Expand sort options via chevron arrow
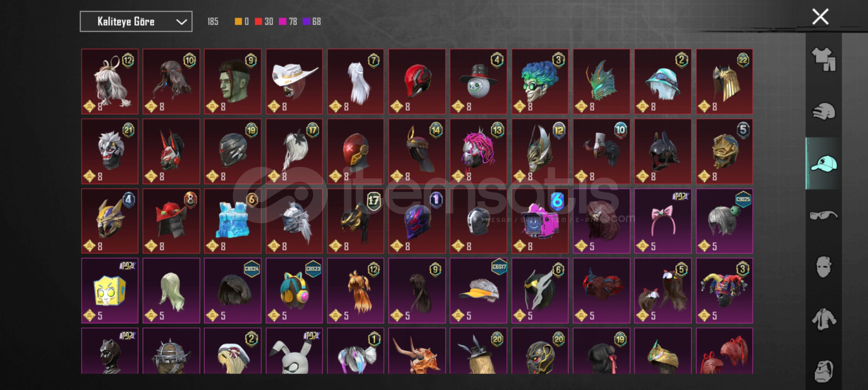The height and width of the screenshot is (390, 868). tap(181, 22)
